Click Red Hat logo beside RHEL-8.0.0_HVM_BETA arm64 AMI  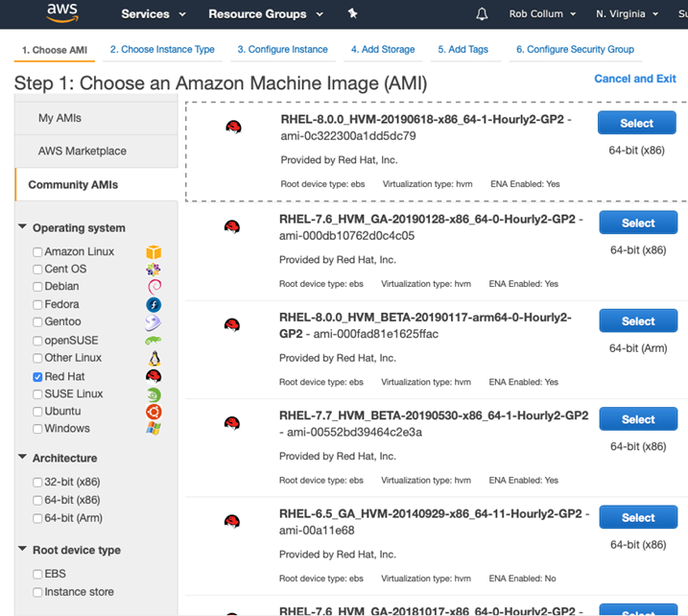click(x=232, y=325)
